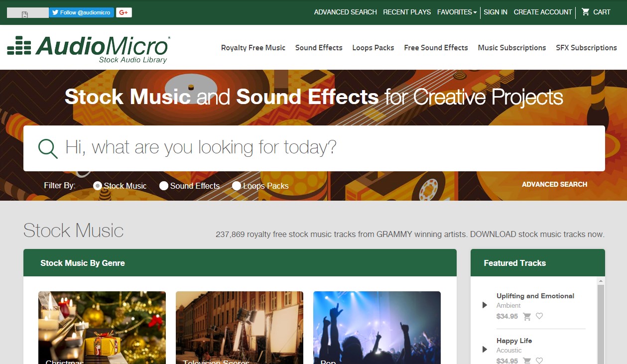
Task: Go to Royalty Free Music menu
Action: tap(253, 48)
